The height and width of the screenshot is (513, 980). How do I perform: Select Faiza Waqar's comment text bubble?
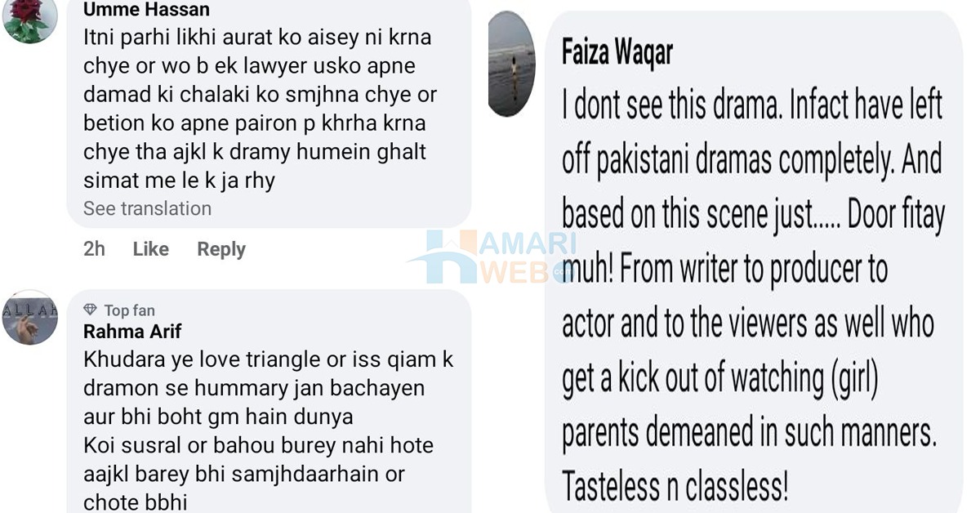click(753, 262)
